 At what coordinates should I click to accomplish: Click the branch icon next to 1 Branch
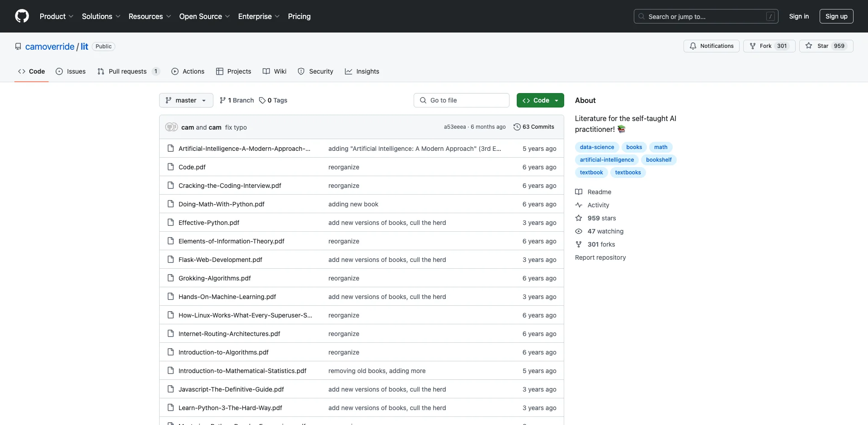click(x=222, y=100)
